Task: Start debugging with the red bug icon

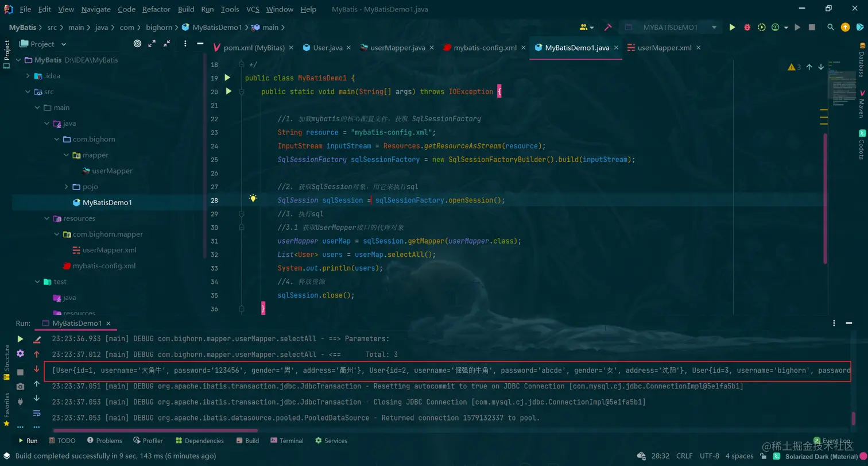Action: point(747,27)
